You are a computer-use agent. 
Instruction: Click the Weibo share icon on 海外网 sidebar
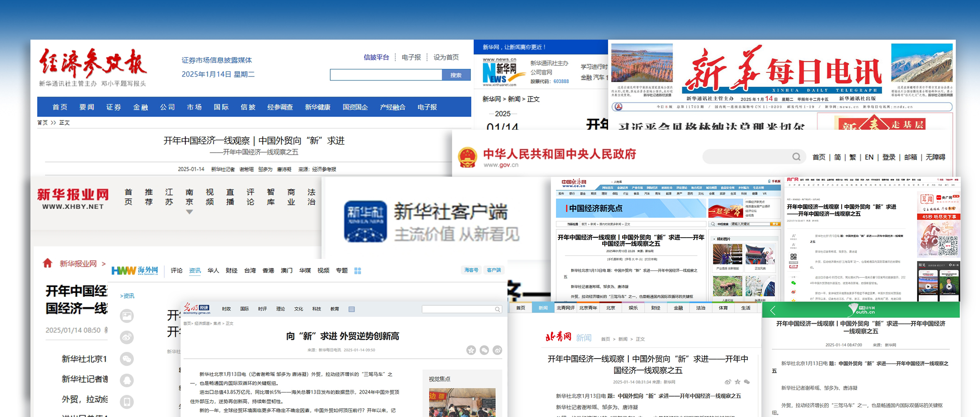coord(127,337)
